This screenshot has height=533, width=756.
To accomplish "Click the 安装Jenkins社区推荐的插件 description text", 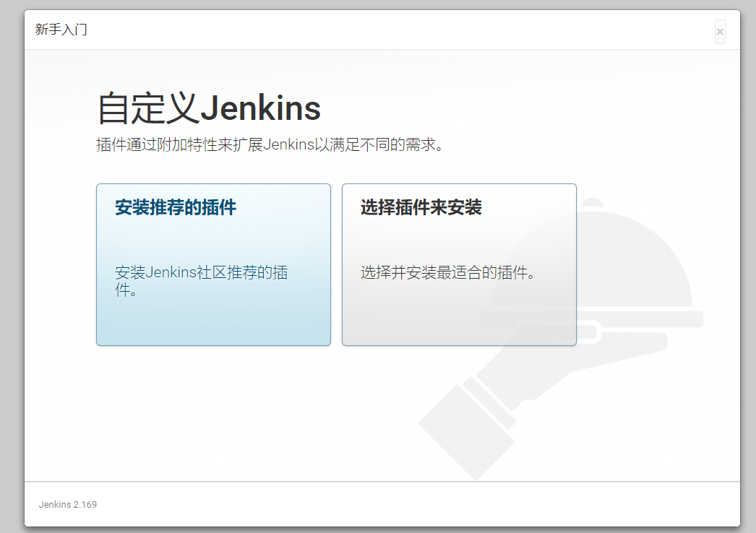I will (x=201, y=281).
